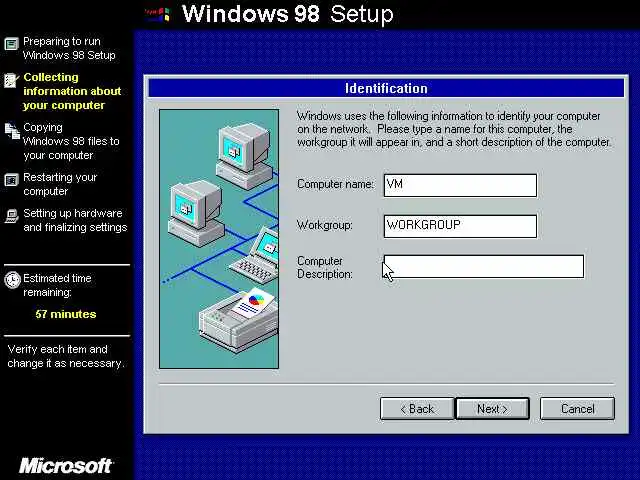
Task: Focus the Computer name field
Action: [460, 185]
